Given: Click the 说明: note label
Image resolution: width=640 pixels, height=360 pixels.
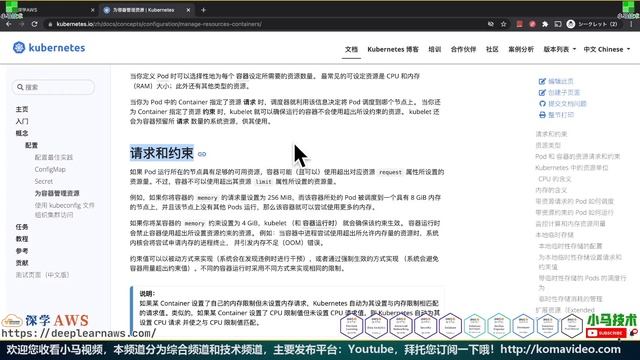Looking at the screenshot, I should [x=147, y=293].
